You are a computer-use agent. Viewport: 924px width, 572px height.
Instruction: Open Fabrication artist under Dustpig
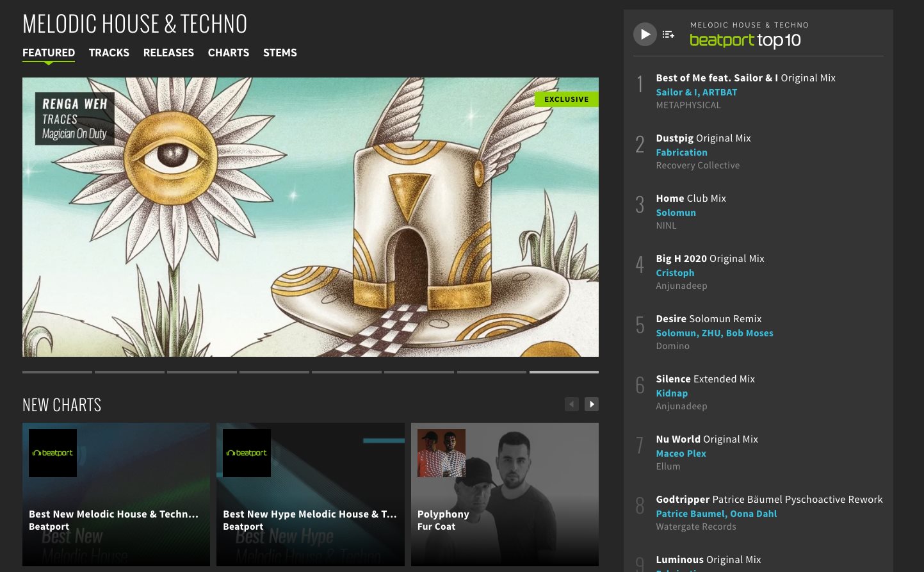pyautogui.click(x=682, y=152)
